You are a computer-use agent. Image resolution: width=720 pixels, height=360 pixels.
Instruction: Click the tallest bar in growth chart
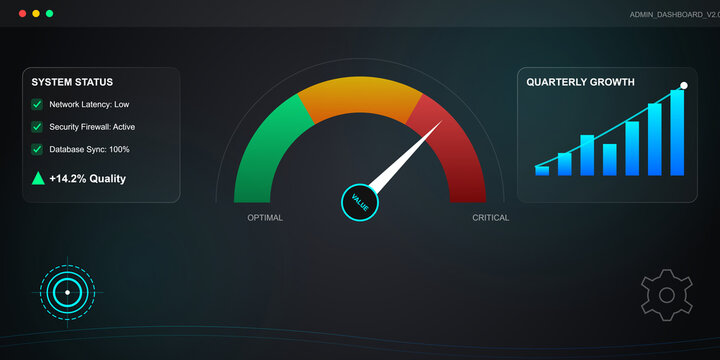pos(677,133)
